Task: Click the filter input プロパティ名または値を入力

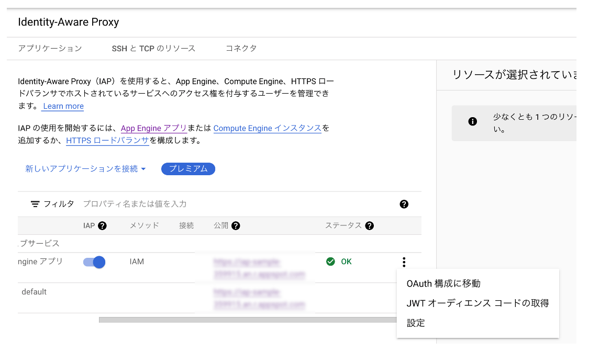Action: [135, 204]
